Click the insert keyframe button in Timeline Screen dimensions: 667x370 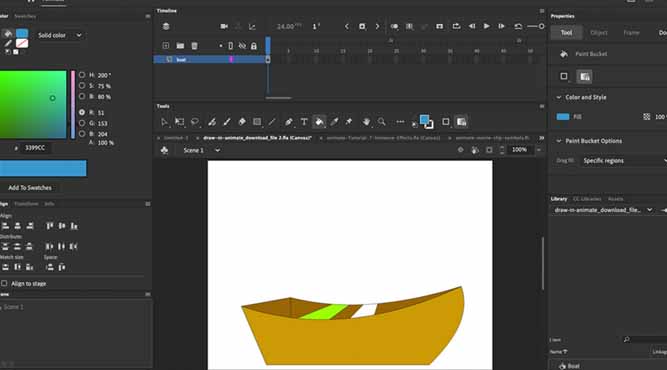(362, 26)
